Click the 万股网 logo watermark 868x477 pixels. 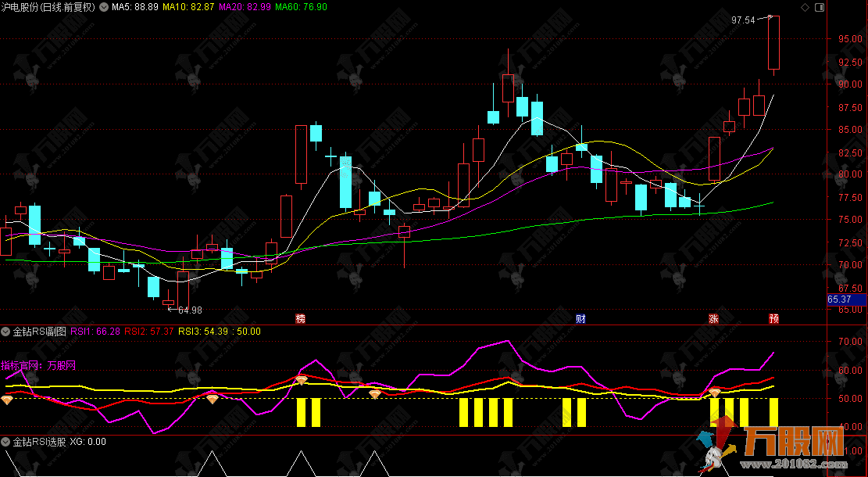pos(789,443)
